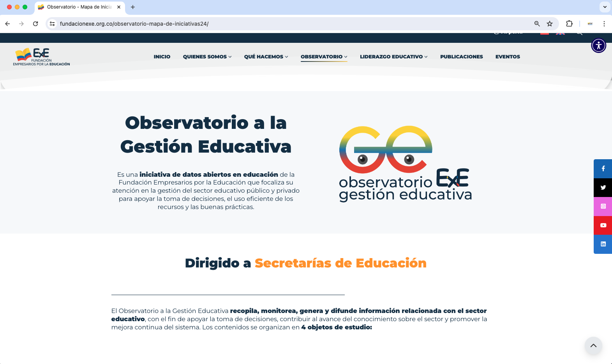Expand the LIDERAZGO EDUCATIVO menu
The width and height of the screenshot is (612, 364).
[394, 57]
